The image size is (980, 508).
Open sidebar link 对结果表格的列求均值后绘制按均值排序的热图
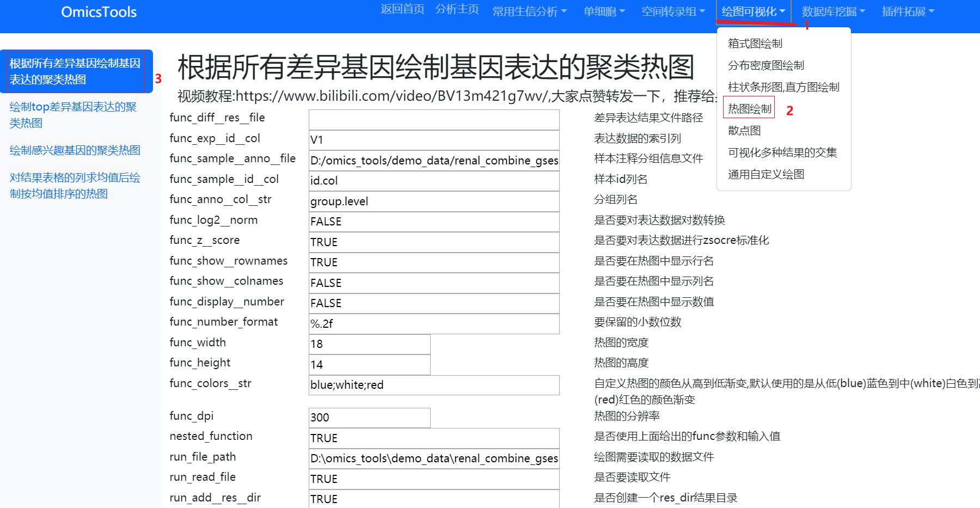[76, 186]
